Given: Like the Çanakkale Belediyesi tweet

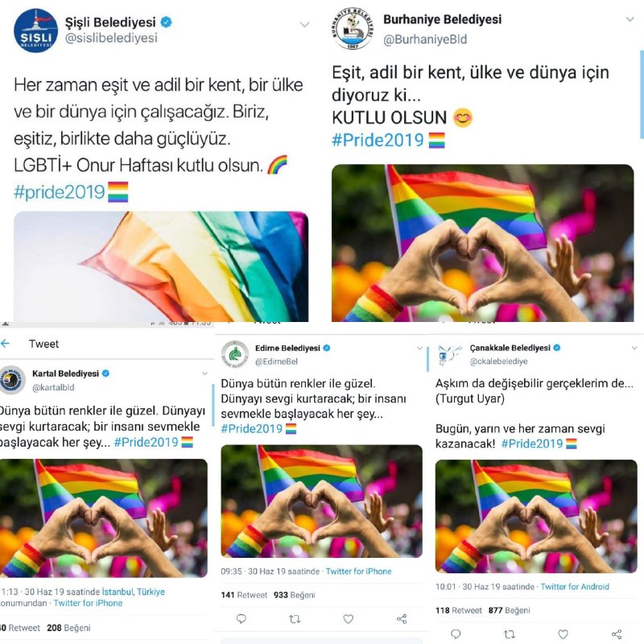Looking at the screenshot, I should click(563, 634).
